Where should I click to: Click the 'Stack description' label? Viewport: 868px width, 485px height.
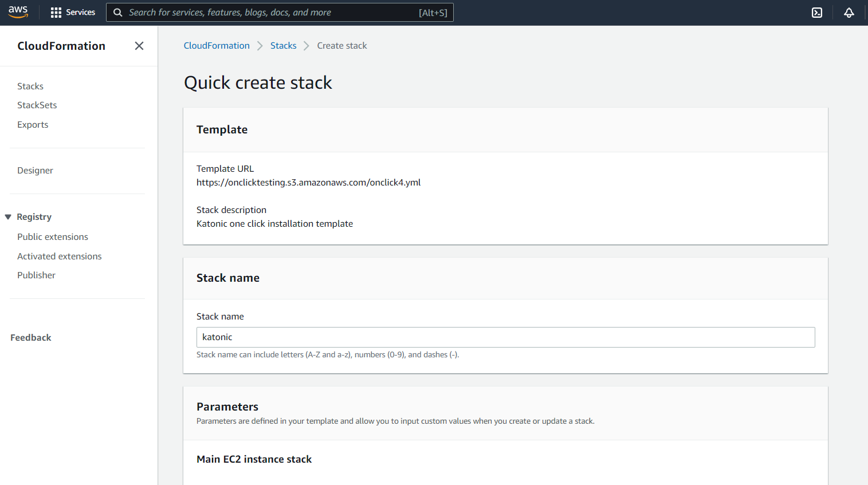point(231,210)
